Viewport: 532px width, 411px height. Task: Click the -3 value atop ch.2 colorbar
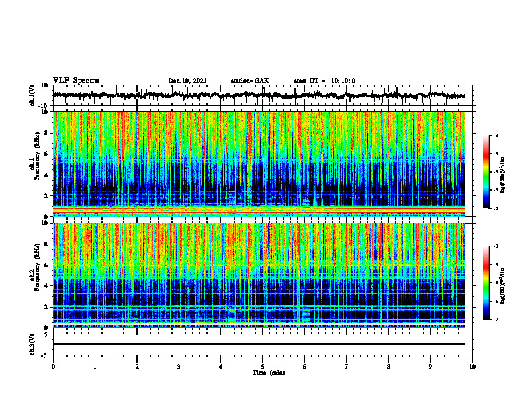tap(496, 246)
